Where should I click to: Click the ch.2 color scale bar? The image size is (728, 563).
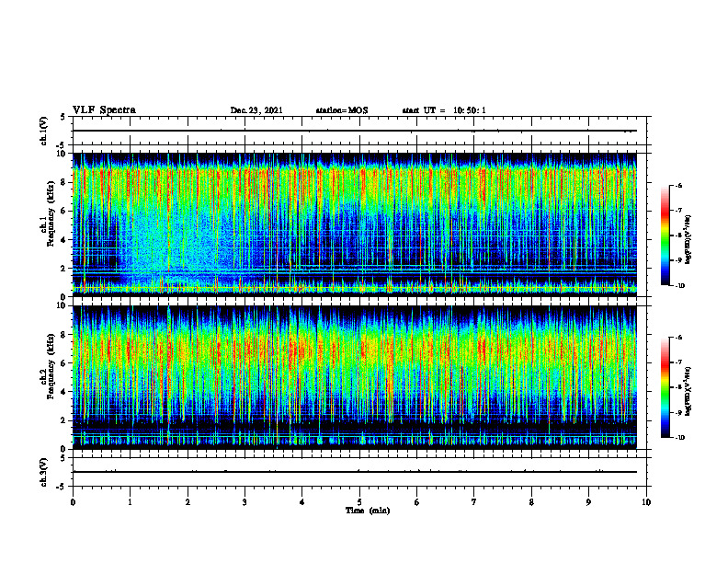(665, 387)
